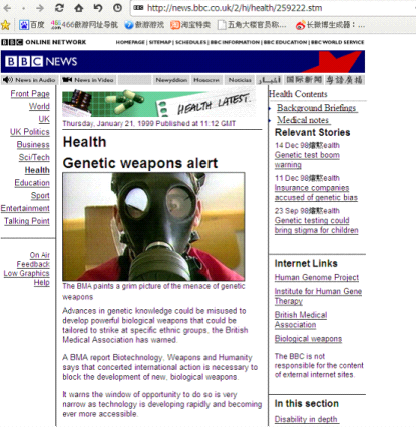Screen dimensions: 416x427
Task: Open history clock icon
Action: click(x=117, y=8)
